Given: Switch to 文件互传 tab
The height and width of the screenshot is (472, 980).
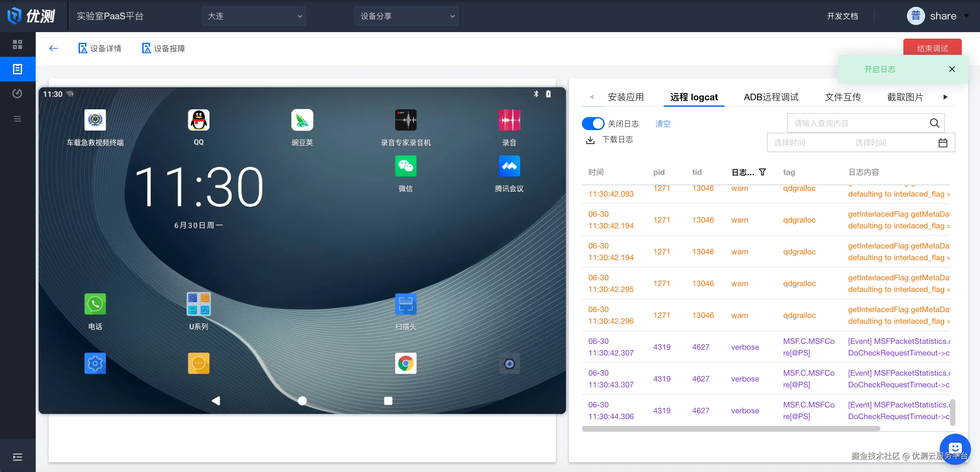Looking at the screenshot, I should pos(842,97).
